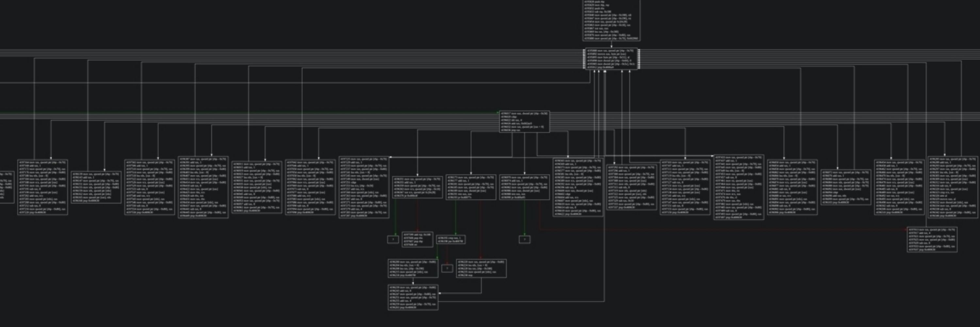This screenshot has width=980, height=327.
Task: Click the rightmost '?' placeholder node
Action: (x=525, y=239)
